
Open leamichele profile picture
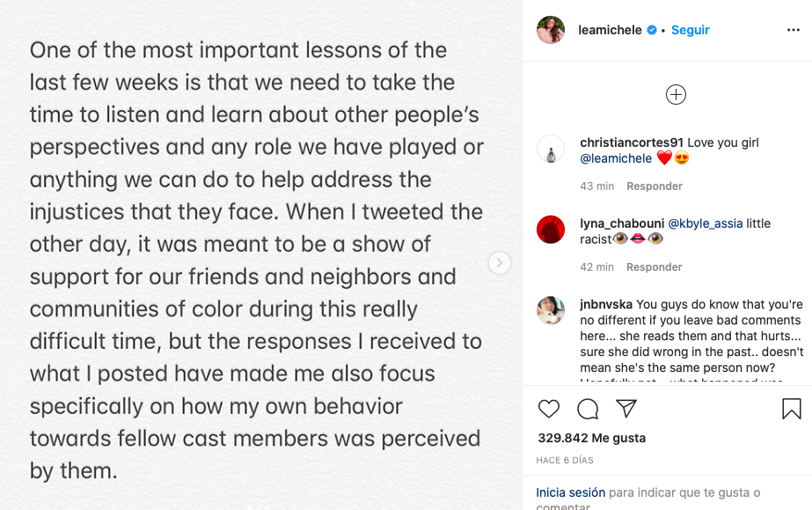[551, 30]
